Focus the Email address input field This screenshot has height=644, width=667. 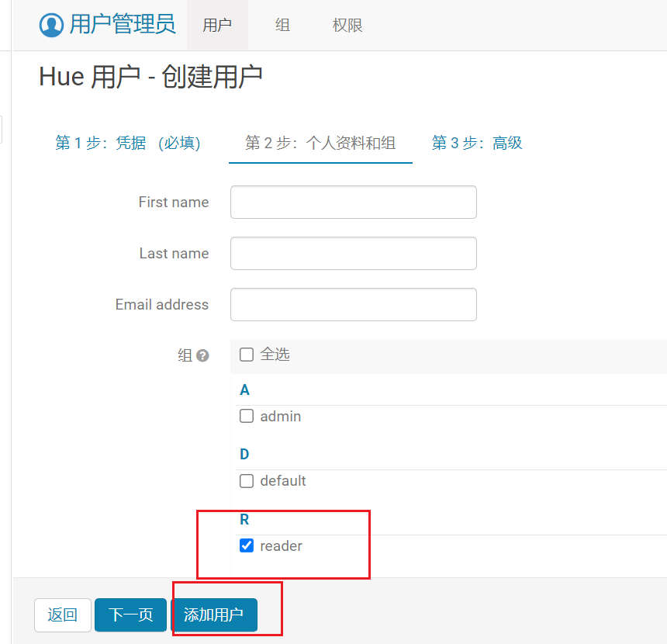coord(354,305)
